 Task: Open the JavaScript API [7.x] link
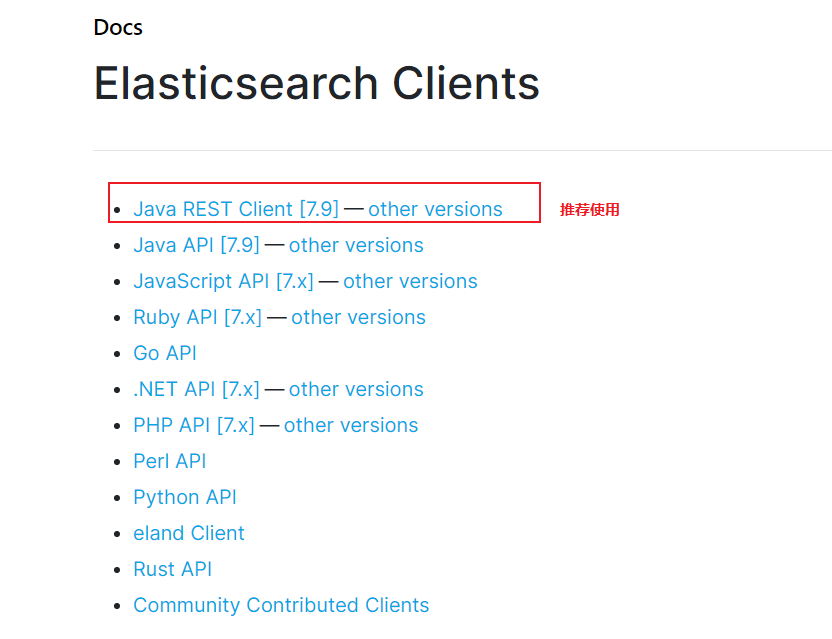pyautogui.click(x=223, y=281)
